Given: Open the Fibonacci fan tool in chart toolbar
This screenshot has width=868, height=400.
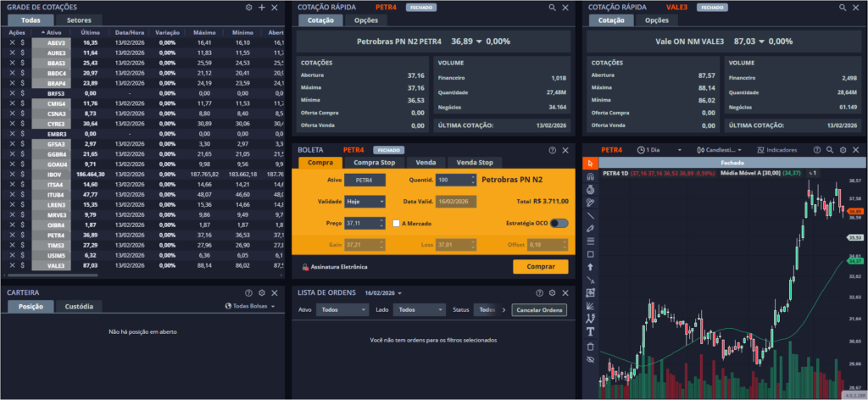Looking at the screenshot, I should pos(590,305).
